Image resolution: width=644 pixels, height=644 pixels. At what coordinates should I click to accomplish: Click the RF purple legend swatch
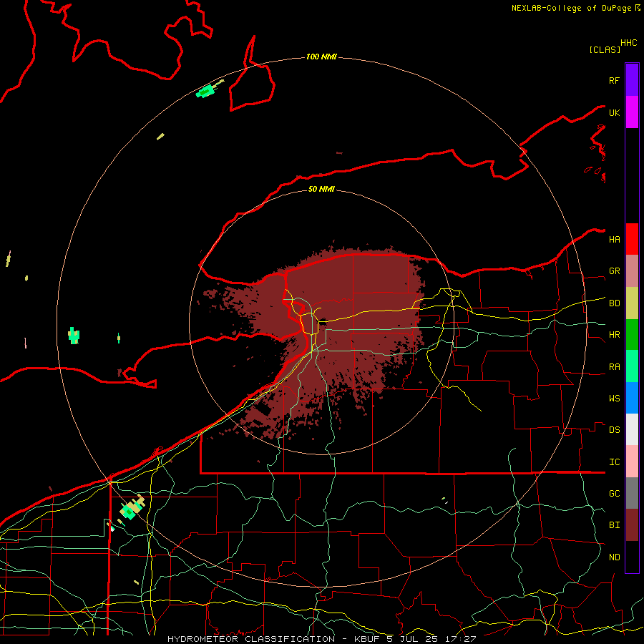pos(632,80)
